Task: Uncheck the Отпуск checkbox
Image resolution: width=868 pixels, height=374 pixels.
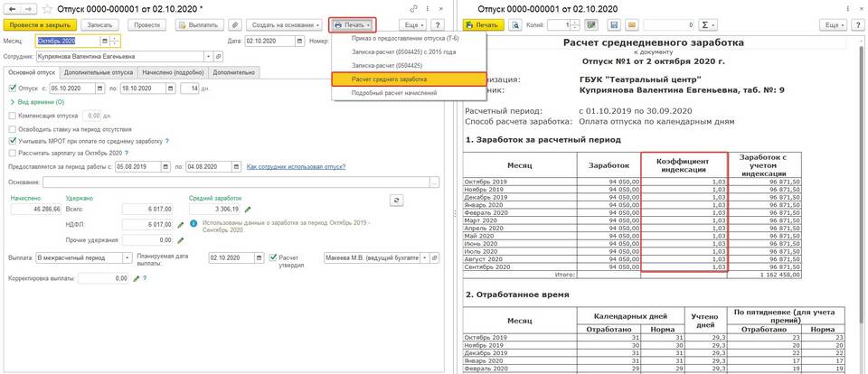Action: 13,88
